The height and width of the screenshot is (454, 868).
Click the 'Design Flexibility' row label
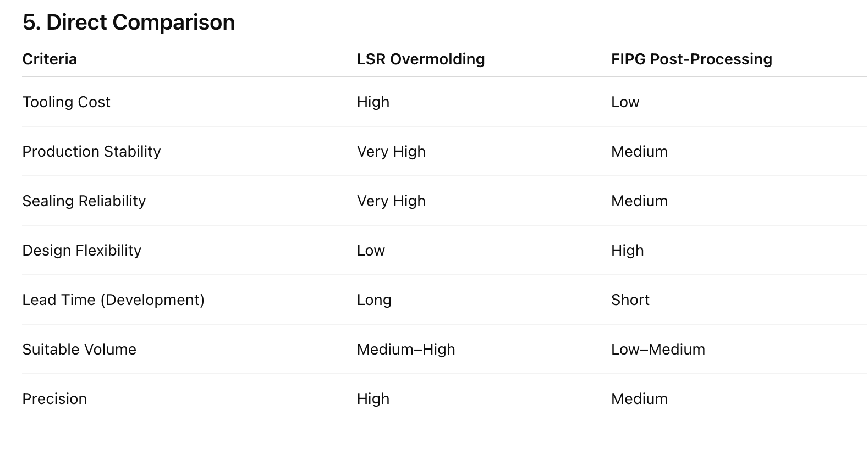81,251
